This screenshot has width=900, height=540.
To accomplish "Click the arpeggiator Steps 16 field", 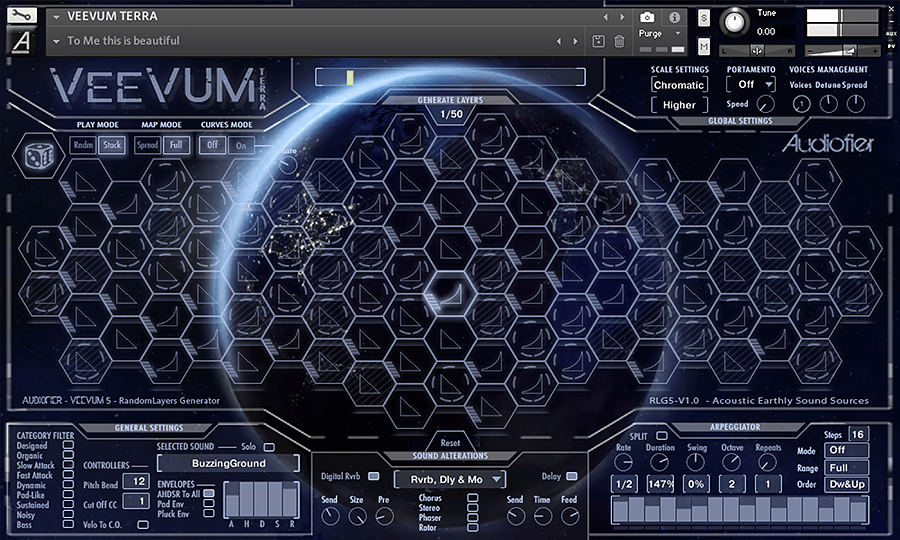I will pyautogui.click(x=858, y=434).
